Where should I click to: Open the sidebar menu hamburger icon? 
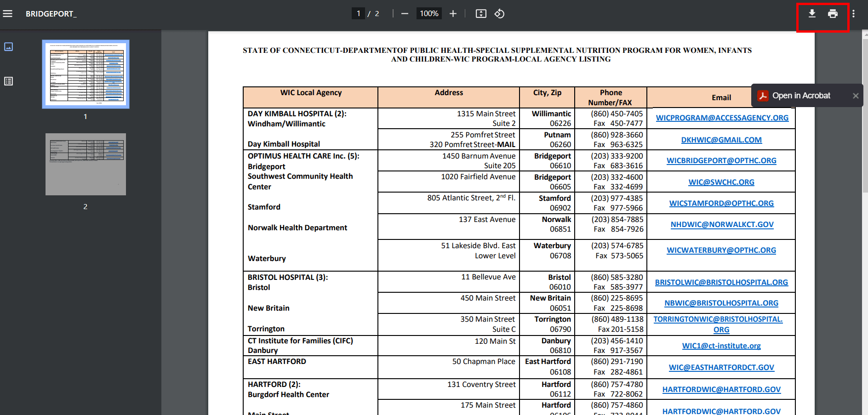tap(8, 14)
